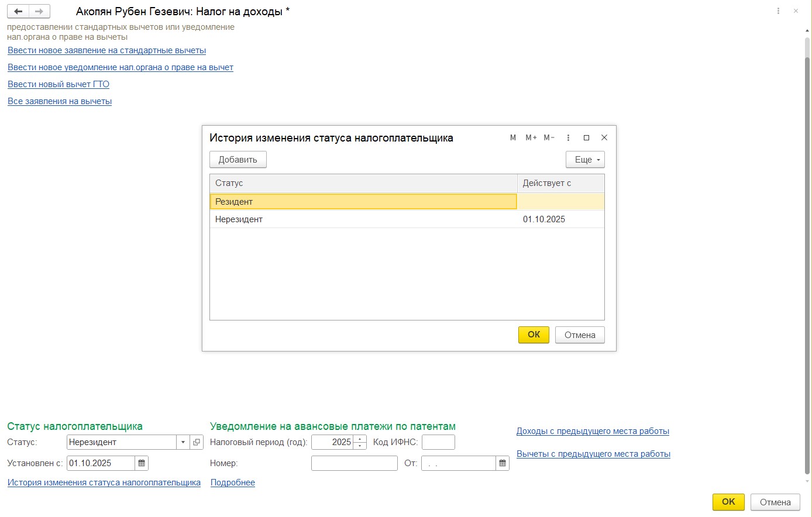The width and height of the screenshot is (812, 517).
Task: Open calendar picker for 'Установлен с' date
Action: (142, 463)
